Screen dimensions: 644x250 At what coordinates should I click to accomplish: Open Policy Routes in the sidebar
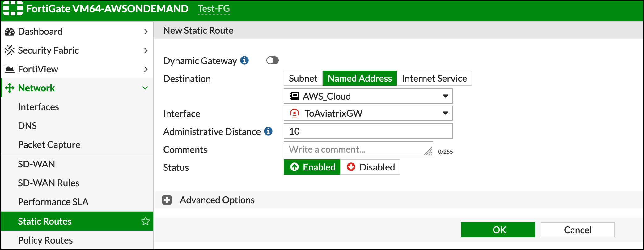tap(45, 240)
